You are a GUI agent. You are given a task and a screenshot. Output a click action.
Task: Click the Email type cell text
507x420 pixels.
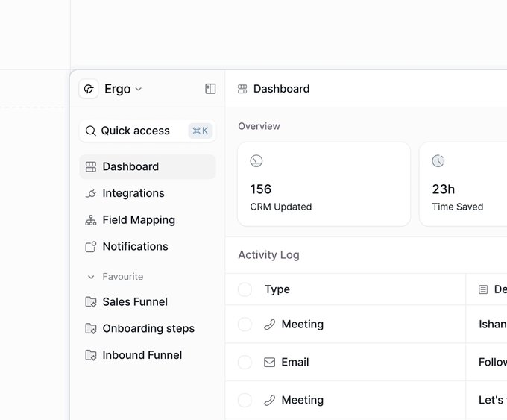click(x=295, y=362)
